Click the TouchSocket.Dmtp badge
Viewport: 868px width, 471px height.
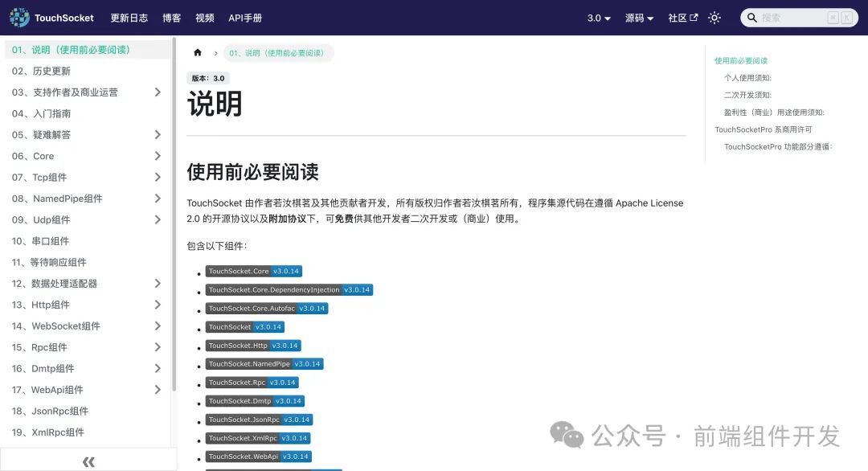(x=255, y=401)
